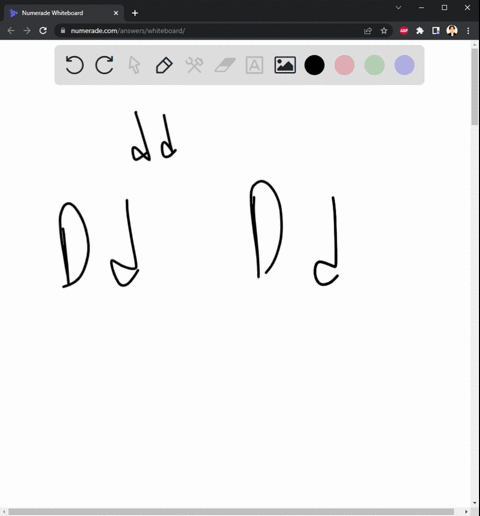Choose the pen drawing tool
This screenshot has height=516, width=480.
point(164,65)
